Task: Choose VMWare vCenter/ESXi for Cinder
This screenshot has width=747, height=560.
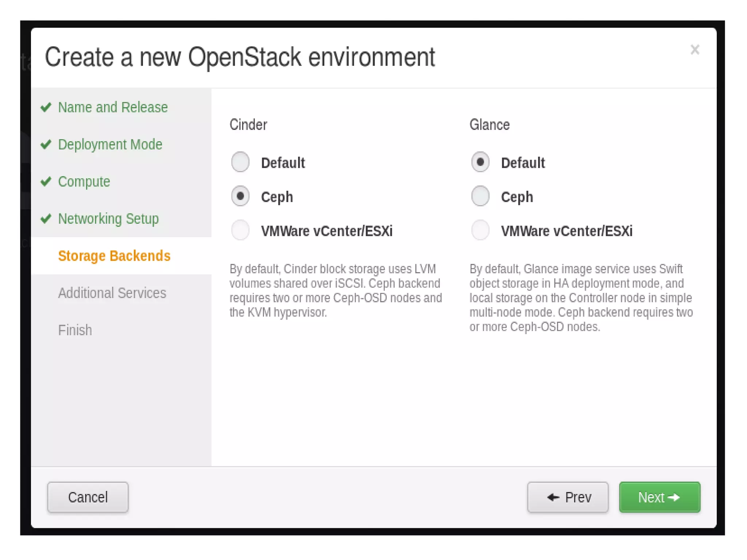Action: tap(240, 230)
